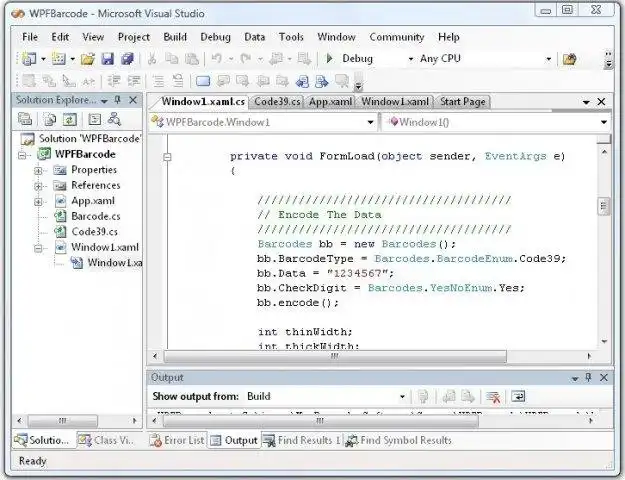Open the Community menu
The height and width of the screenshot is (480, 625).
pyautogui.click(x=397, y=37)
